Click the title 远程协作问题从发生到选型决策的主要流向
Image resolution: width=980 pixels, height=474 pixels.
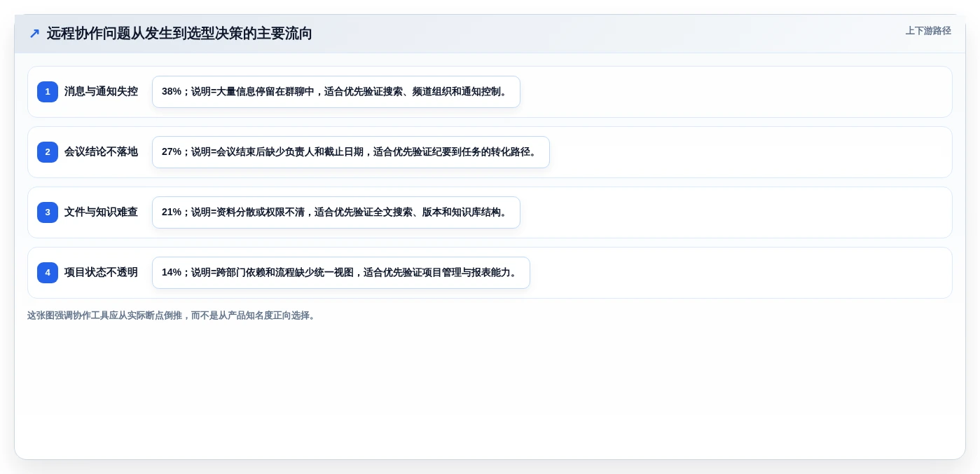(x=179, y=34)
